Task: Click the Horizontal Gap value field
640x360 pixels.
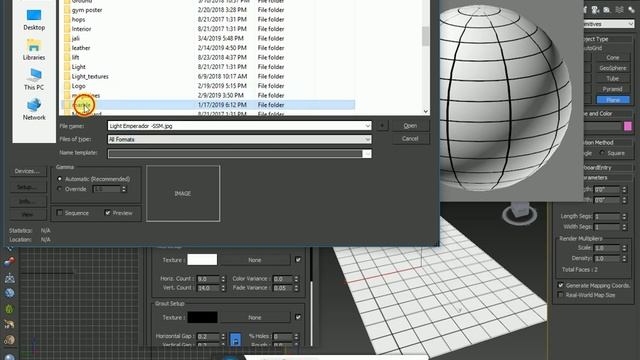Action: click(208, 337)
